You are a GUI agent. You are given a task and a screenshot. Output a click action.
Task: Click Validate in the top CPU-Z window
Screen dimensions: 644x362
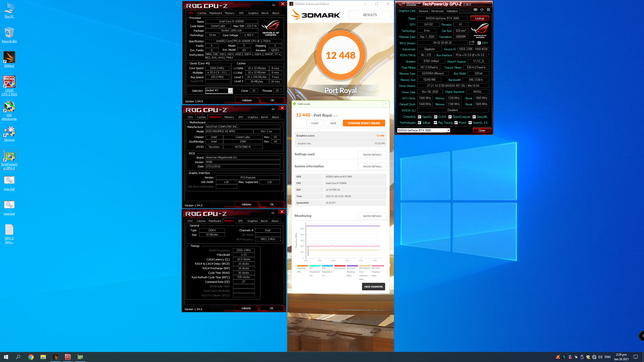[x=247, y=100]
